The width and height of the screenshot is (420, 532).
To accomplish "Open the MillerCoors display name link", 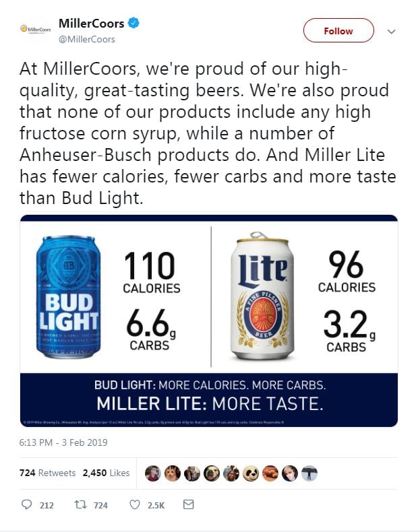I will (92, 24).
